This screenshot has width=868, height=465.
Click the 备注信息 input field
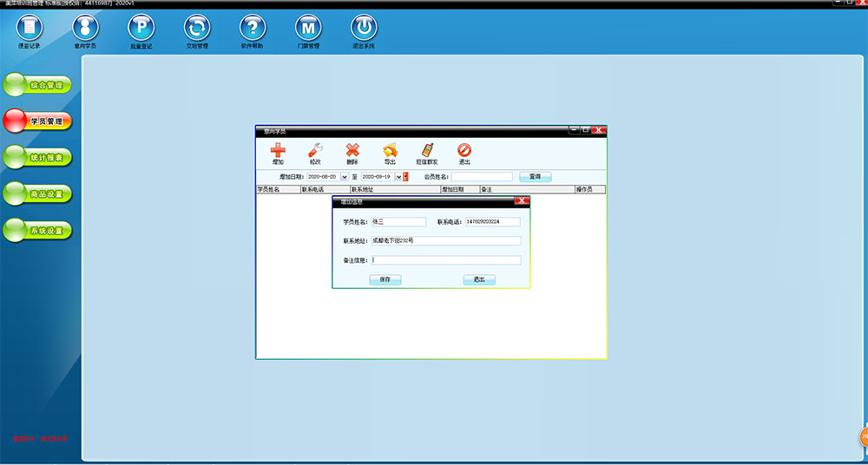446,260
